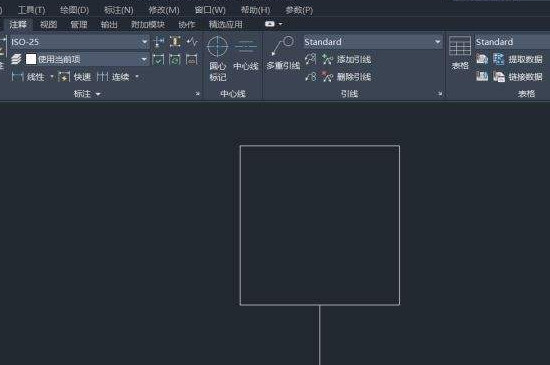Click the Remove Leader (删除引线) icon
Image resolution: width=550 pixels, height=365 pixels.
coord(327,76)
